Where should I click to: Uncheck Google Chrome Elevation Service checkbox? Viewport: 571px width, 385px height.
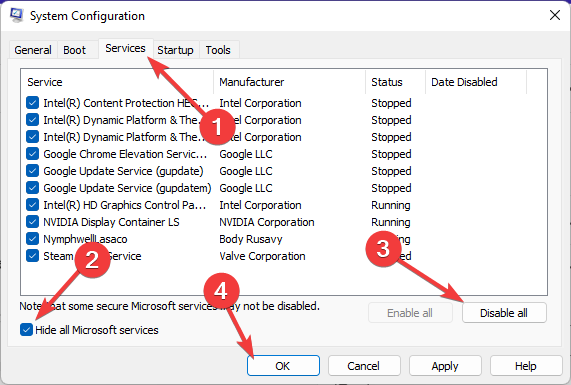[x=32, y=154]
